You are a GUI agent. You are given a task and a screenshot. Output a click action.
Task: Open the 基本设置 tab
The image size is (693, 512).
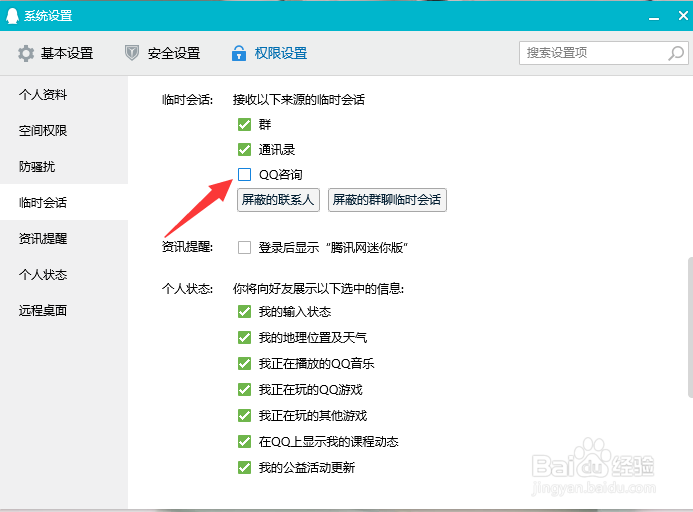click(56, 53)
